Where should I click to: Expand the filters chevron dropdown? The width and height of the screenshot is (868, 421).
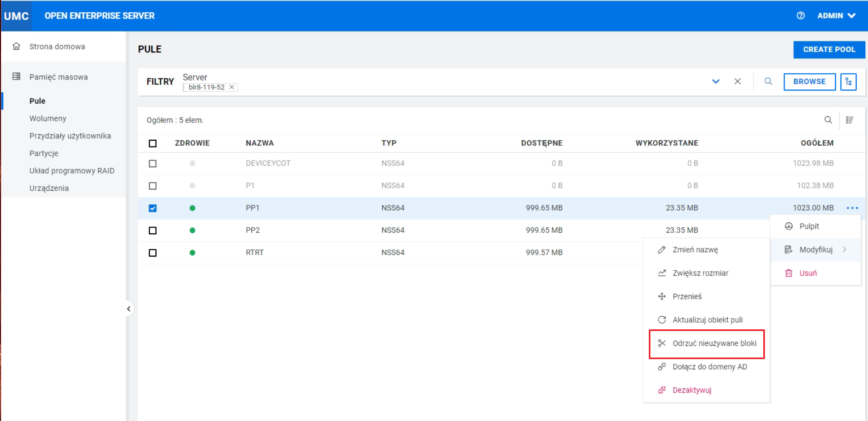pos(715,81)
